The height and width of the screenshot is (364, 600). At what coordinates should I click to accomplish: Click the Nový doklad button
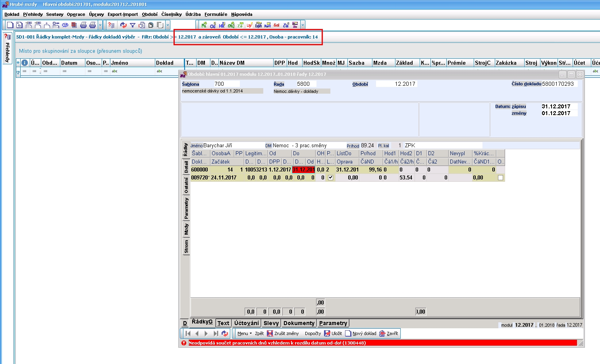point(361,333)
